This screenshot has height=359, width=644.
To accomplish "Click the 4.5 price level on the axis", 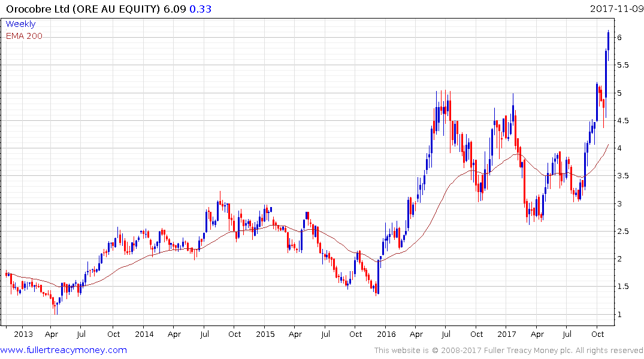I will (623, 121).
